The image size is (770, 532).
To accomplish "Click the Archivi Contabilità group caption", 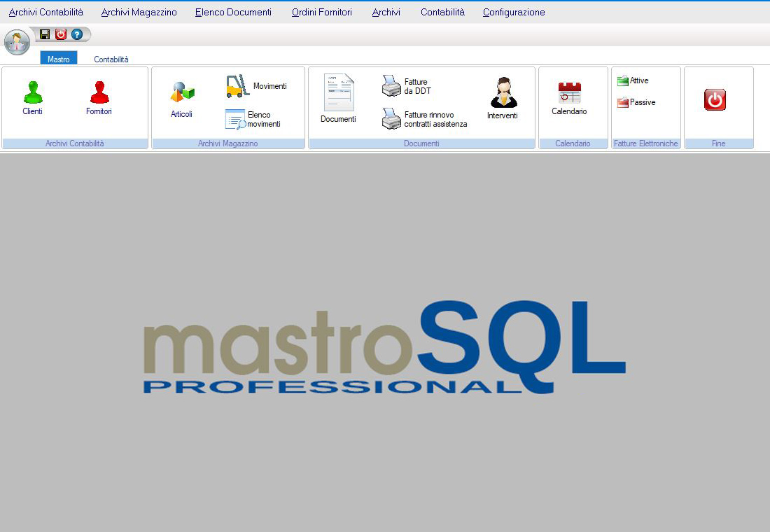I will 75,143.
